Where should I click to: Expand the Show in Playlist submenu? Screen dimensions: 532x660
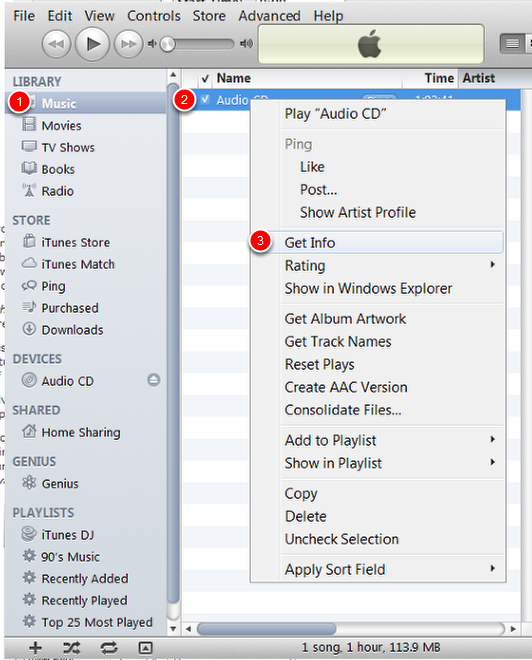tap(391, 463)
